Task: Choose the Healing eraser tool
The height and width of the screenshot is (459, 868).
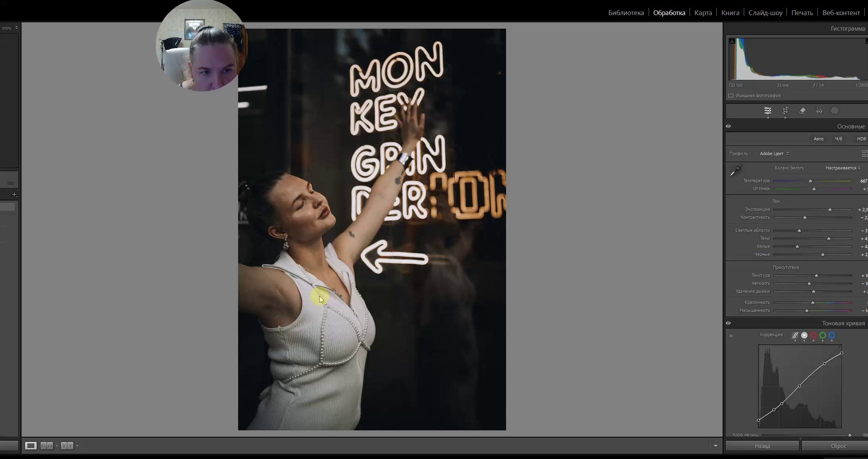Action: pos(802,111)
